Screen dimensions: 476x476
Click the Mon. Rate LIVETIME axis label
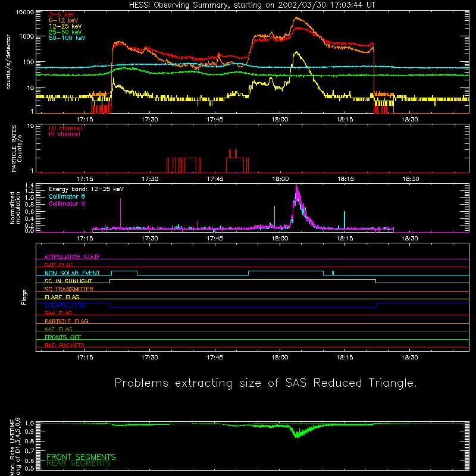[15, 446]
